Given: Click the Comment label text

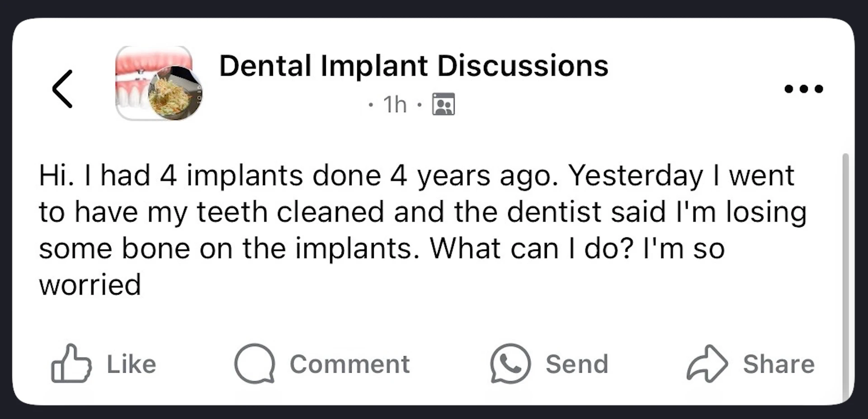Looking at the screenshot, I should [350, 364].
